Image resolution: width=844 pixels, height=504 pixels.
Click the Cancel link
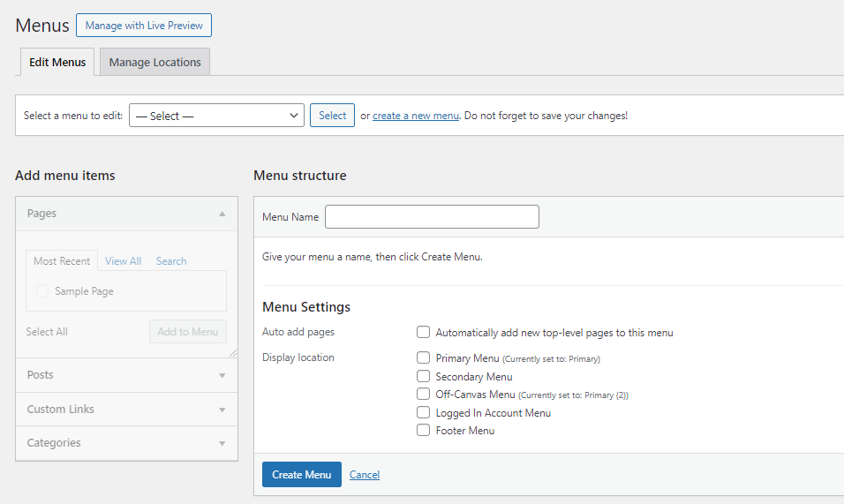point(365,475)
